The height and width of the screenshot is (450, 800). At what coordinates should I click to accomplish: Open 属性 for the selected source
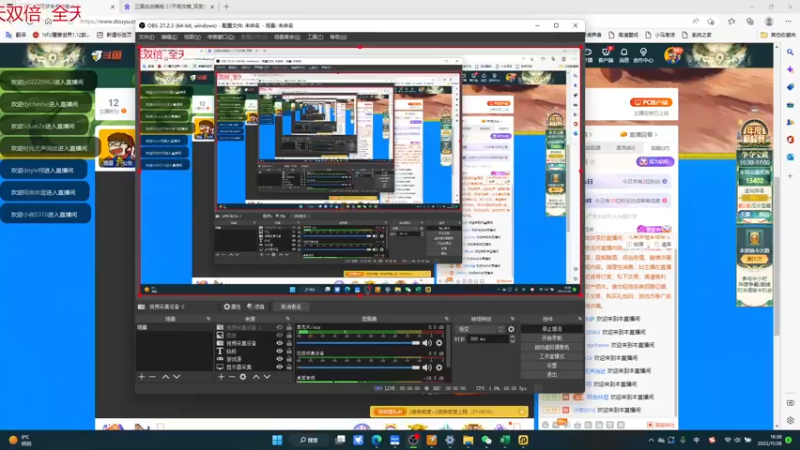click(232, 307)
